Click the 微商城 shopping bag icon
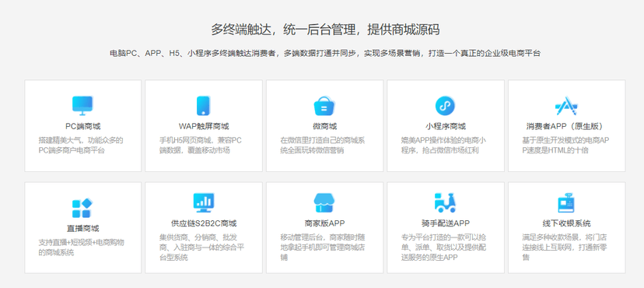Image resolution: width=644 pixels, height=288 pixels. point(325,106)
